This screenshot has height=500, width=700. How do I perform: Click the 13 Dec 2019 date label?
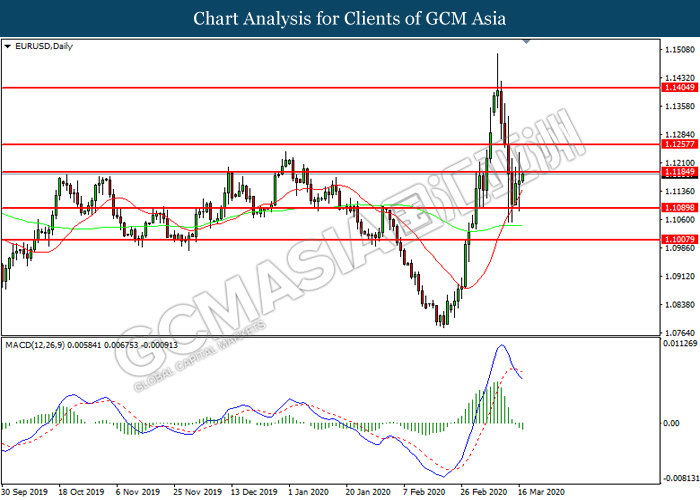tap(254, 492)
